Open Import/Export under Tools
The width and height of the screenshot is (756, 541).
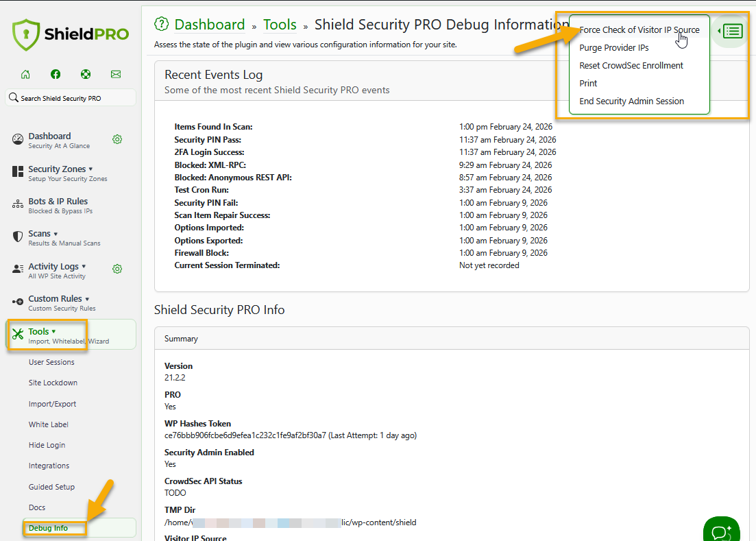52,404
